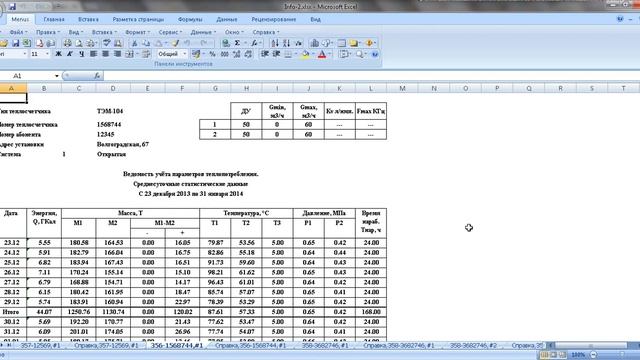Viewport: 640px width, 360px height.
Task: Open the Сервис dropdown menu
Action: 170,32
